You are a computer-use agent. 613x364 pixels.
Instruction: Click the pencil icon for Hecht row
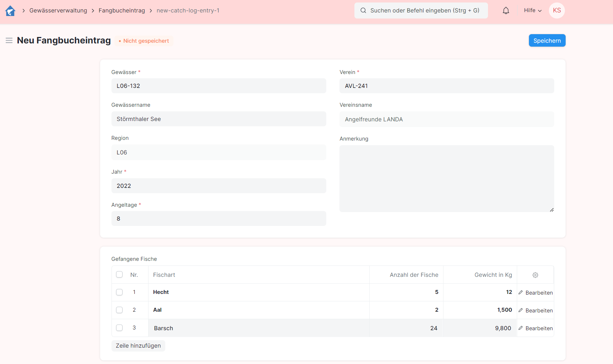coord(521,292)
